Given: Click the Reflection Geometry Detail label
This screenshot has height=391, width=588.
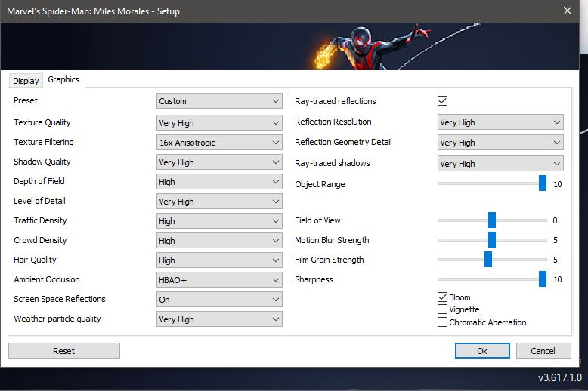Looking at the screenshot, I should tap(343, 142).
